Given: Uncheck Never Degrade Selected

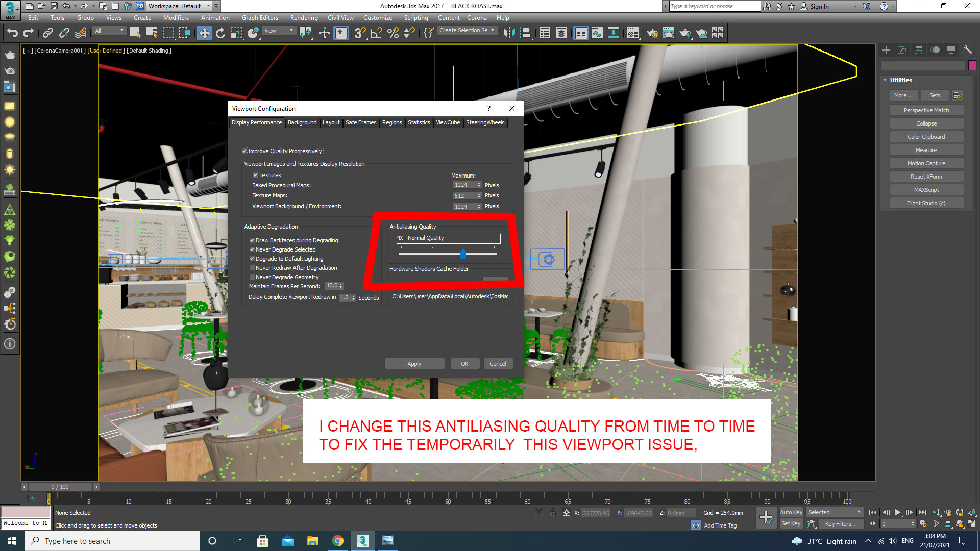Looking at the screenshot, I should [x=252, y=249].
